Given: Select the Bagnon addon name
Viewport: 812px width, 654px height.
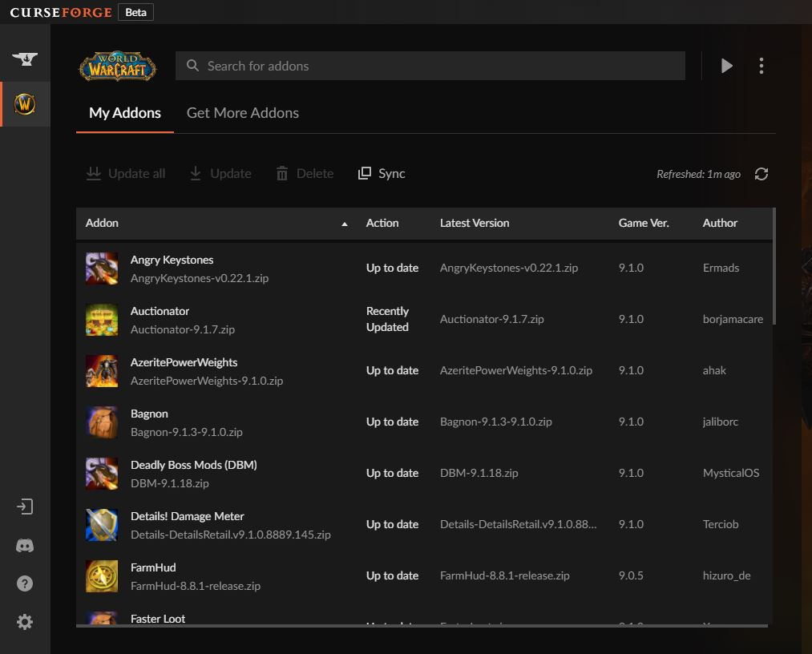Looking at the screenshot, I should pos(149,414).
